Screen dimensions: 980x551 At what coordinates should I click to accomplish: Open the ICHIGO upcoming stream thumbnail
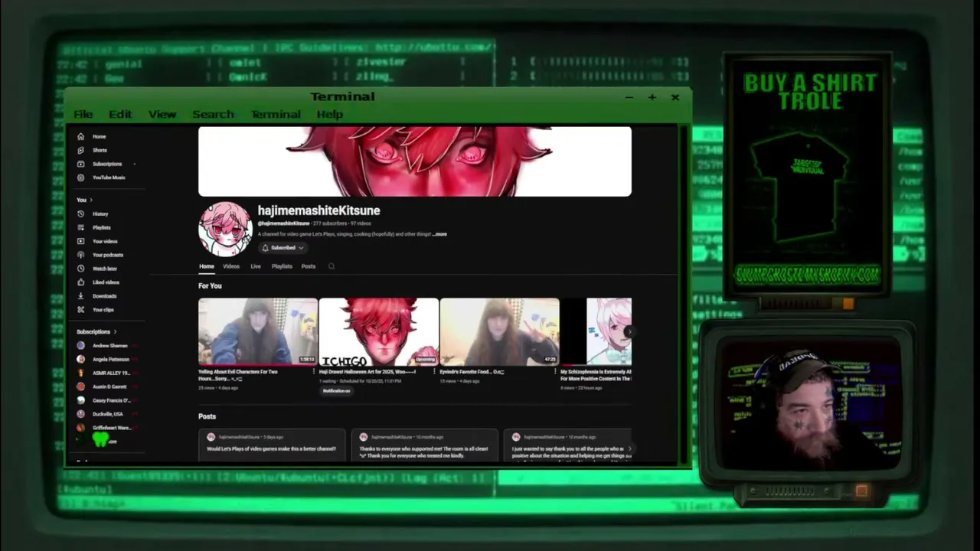[379, 332]
